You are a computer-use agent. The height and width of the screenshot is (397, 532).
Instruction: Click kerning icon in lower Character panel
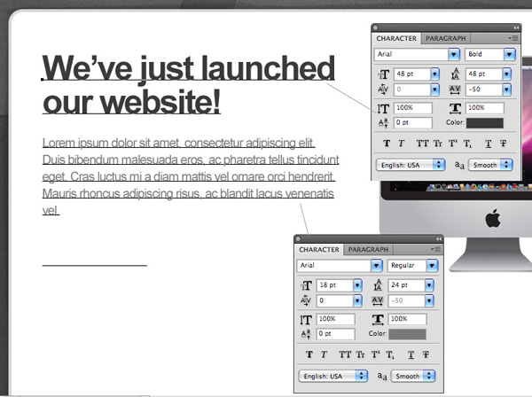point(306,300)
